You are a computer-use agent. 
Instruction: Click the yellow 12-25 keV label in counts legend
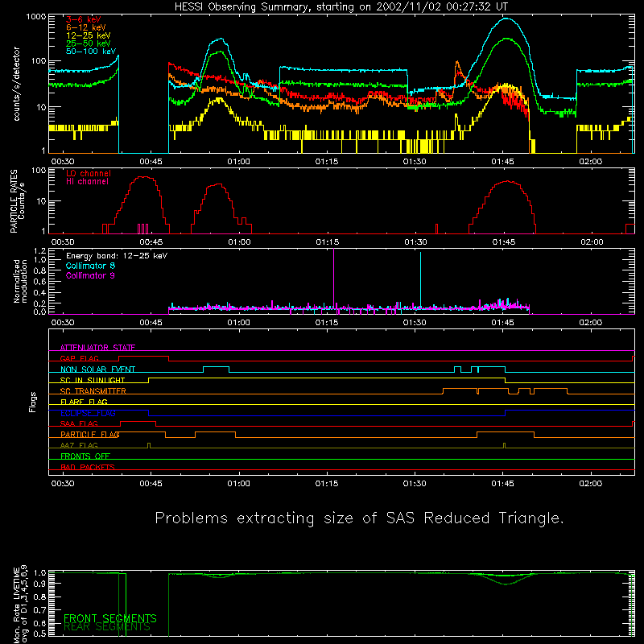89,35
